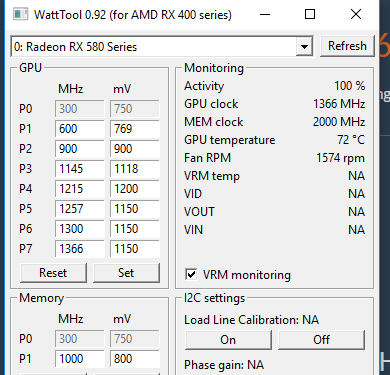Click disabled GPU P0 MHz field
Screen dimensions: 390x375
[x=80, y=109]
